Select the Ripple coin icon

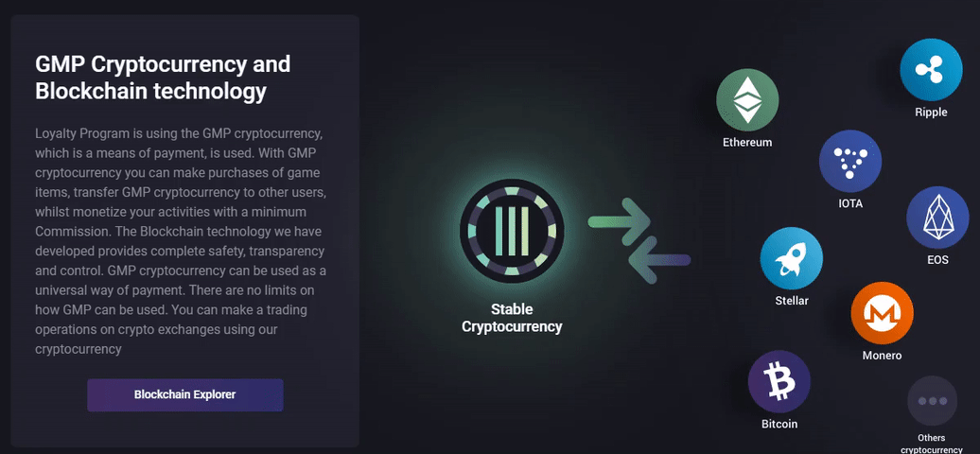[x=931, y=69]
